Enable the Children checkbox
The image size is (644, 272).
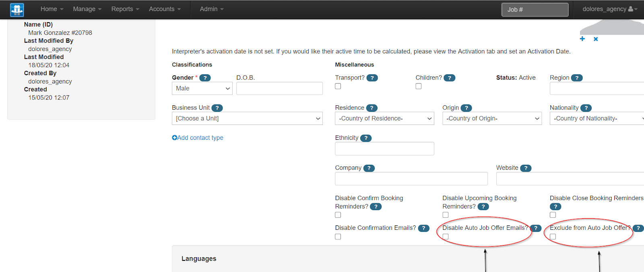pyautogui.click(x=419, y=86)
